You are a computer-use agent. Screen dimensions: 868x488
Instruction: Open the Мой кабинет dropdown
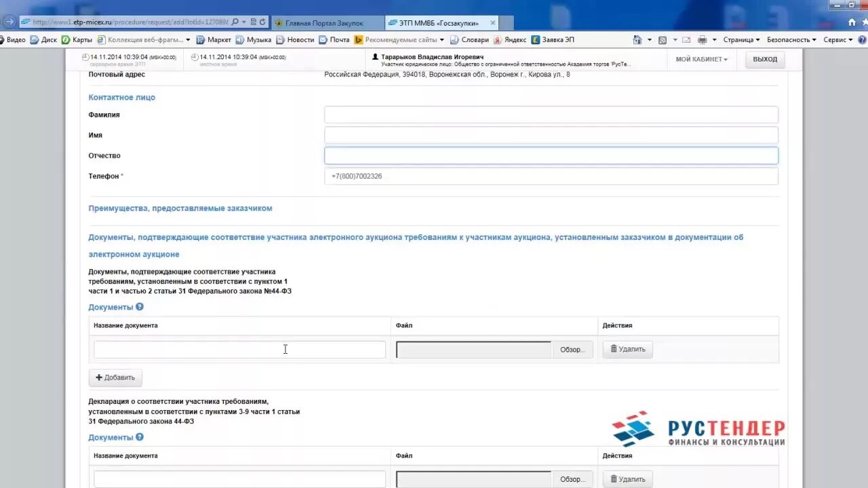701,60
